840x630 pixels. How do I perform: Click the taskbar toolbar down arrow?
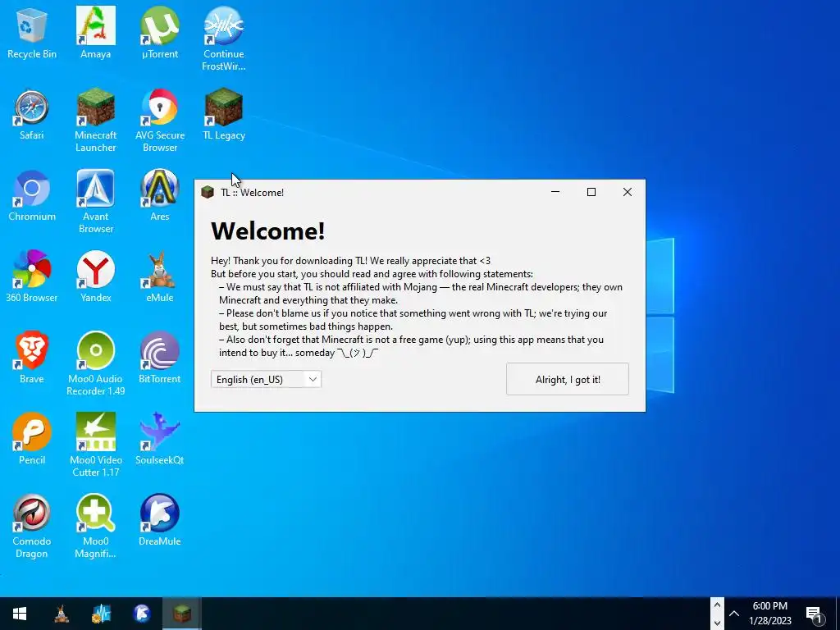pos(717,623)
